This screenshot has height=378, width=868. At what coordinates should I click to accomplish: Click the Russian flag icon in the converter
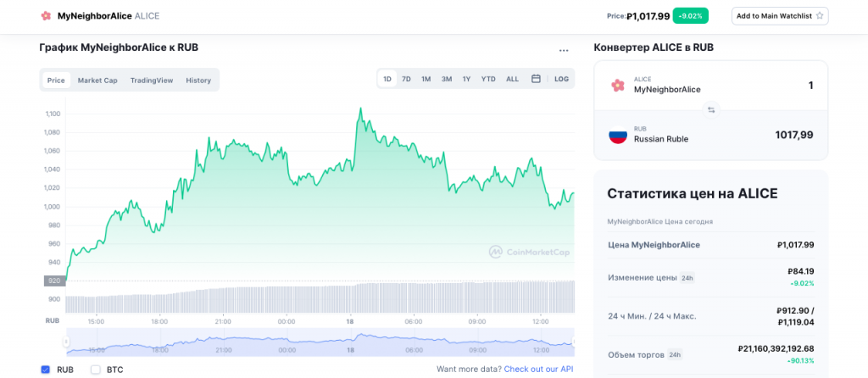point(617,135)
